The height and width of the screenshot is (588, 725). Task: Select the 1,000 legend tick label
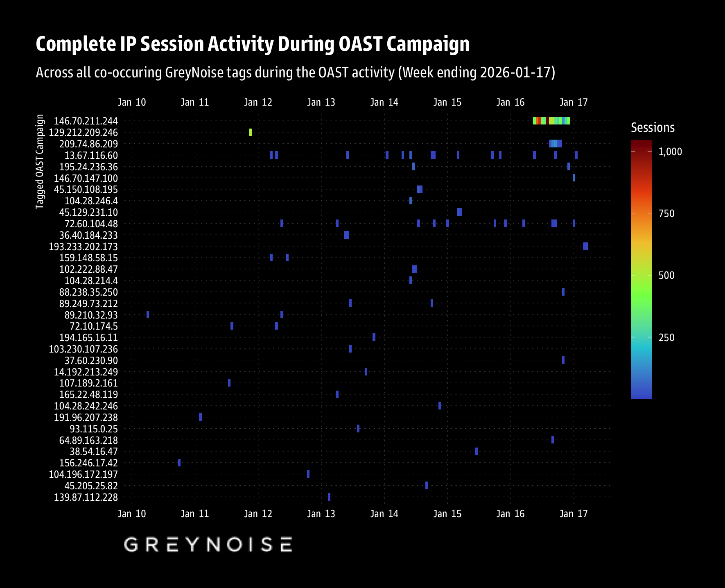pyautogui.click(x=670, y=152)
